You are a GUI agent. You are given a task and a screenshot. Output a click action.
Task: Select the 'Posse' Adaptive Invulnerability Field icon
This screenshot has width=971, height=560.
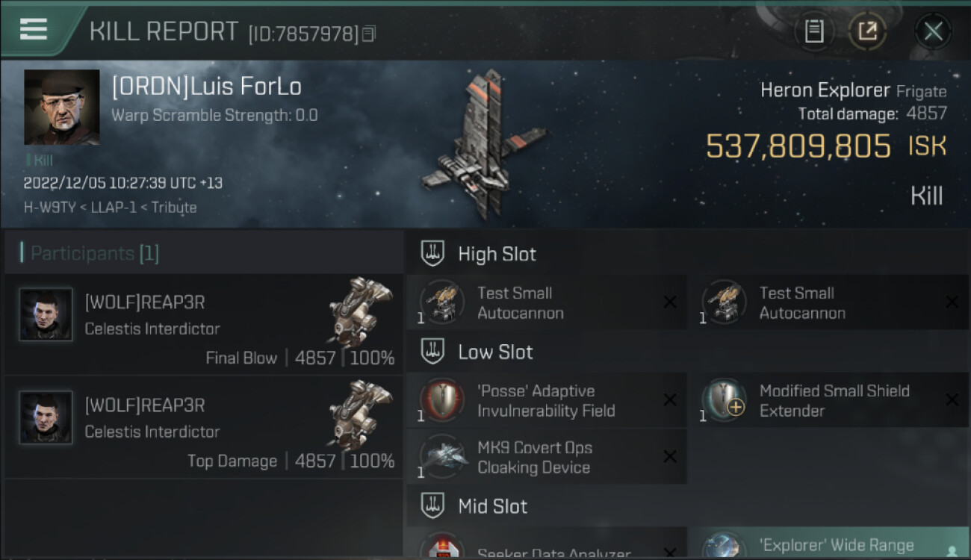click(x=441, y=400)
